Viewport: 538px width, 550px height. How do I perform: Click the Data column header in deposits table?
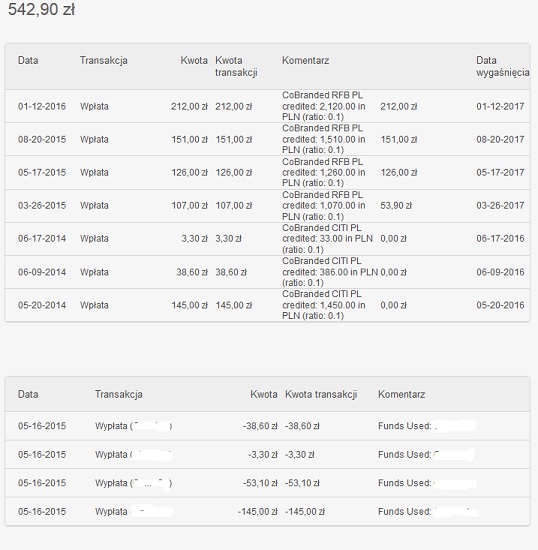28,60
